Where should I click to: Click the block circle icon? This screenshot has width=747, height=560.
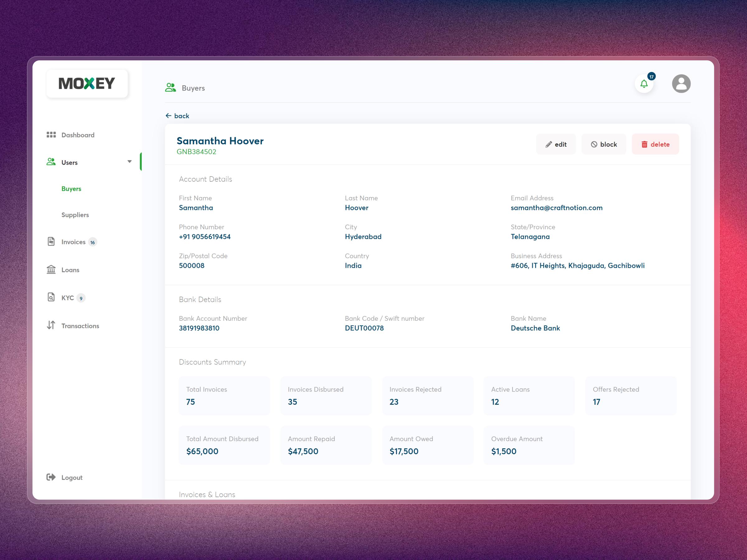[x=594, y=144]
